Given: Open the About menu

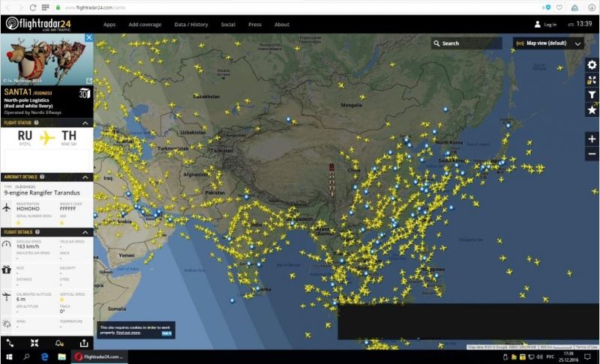Looking at the screenshot, I should [x=282, y=25].
